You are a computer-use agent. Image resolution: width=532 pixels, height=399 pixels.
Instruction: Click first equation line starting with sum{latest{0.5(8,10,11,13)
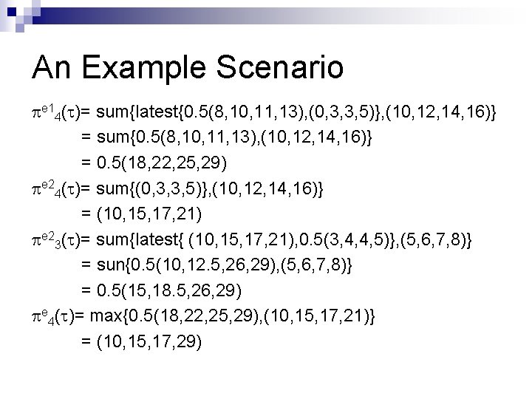click(264, 112)
